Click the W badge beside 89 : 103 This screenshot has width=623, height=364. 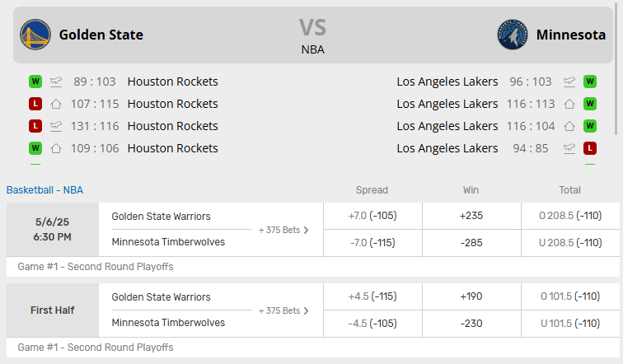35,82
